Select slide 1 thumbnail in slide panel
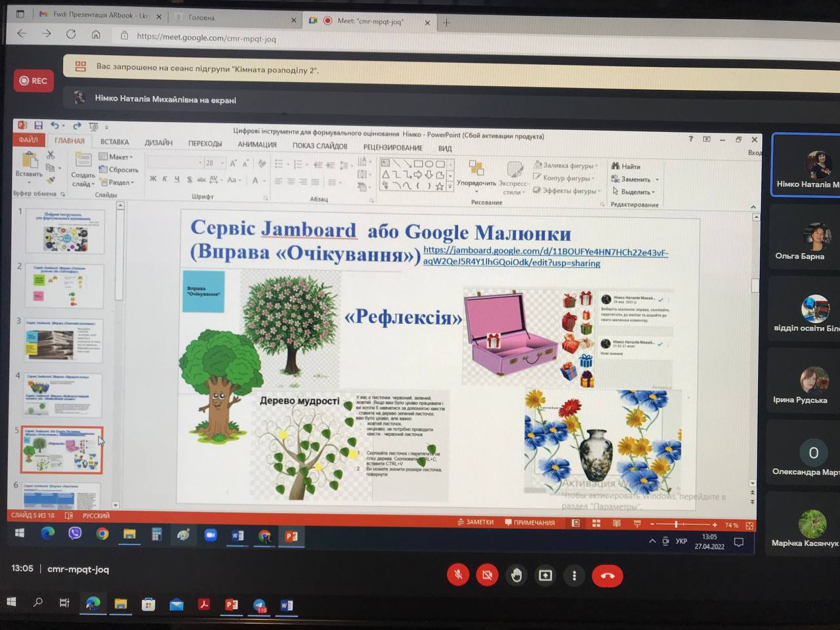Screen dimensions: 840x630 click(64, 232)
